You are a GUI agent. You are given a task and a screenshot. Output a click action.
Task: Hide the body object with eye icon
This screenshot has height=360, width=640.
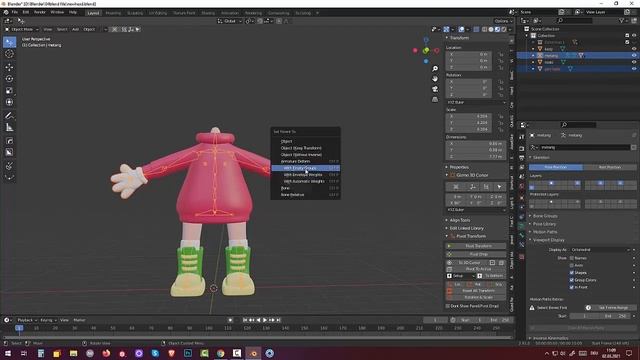click(x=634, y=49)
